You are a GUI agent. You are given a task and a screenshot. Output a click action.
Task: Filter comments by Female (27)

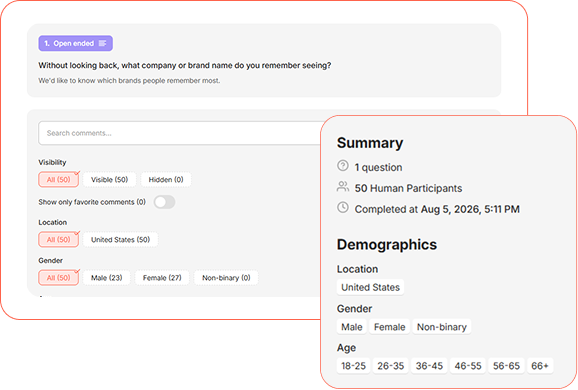[162, 278]
